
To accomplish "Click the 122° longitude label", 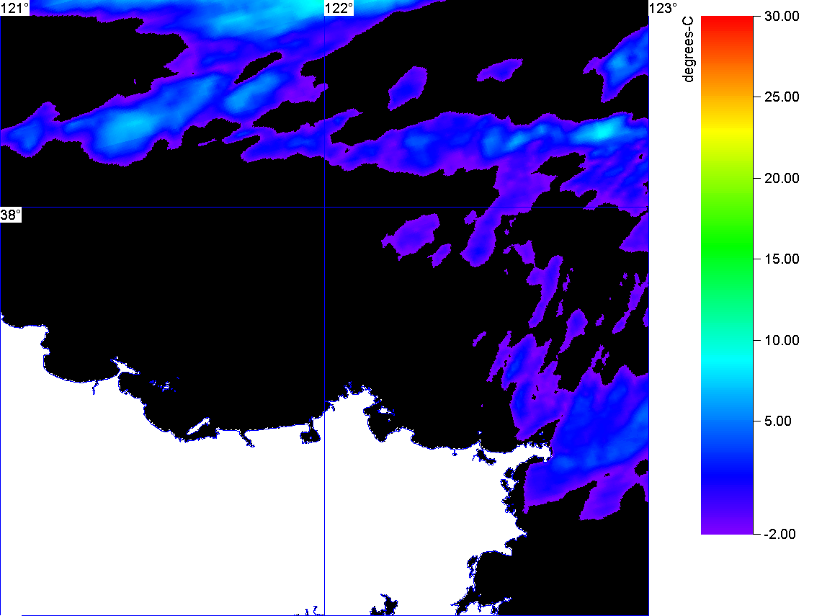I will pyautogui.click(x=339, y=8).
